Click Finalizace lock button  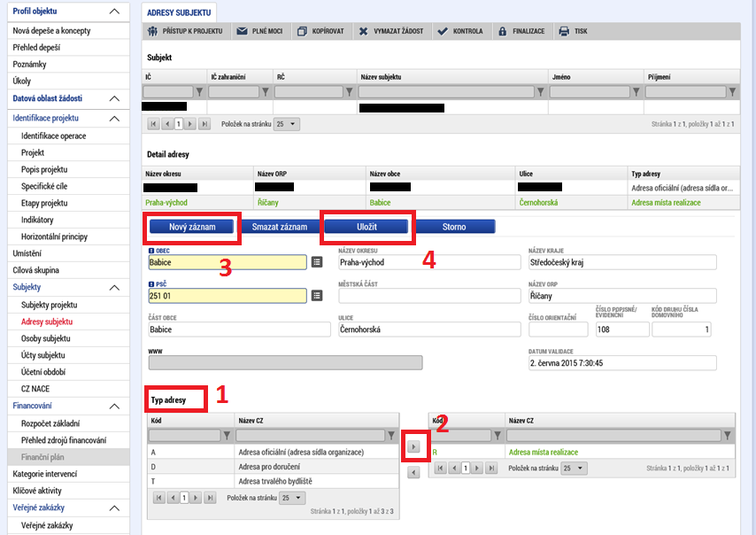click(x=521, y=31)
